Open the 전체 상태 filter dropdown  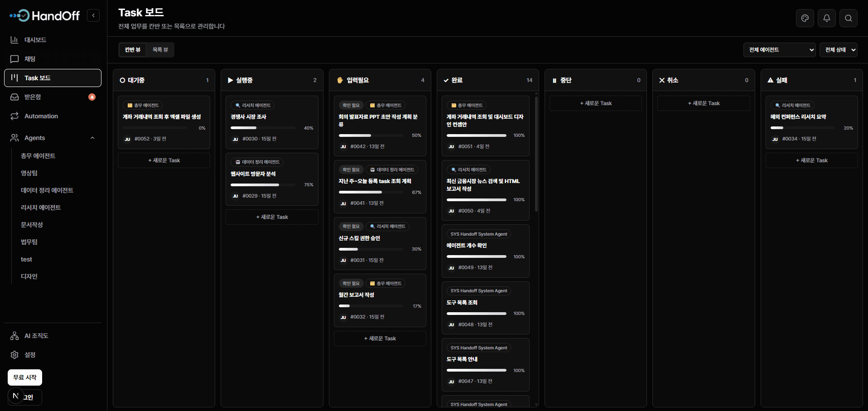pyautogui.click(x=839, y=50)
